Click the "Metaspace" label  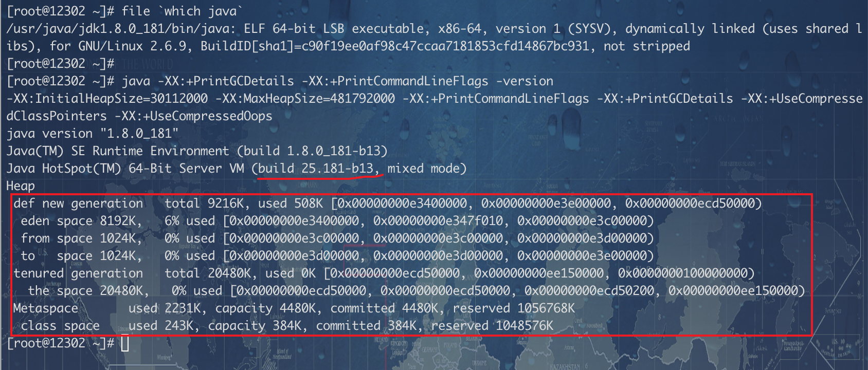46,308
